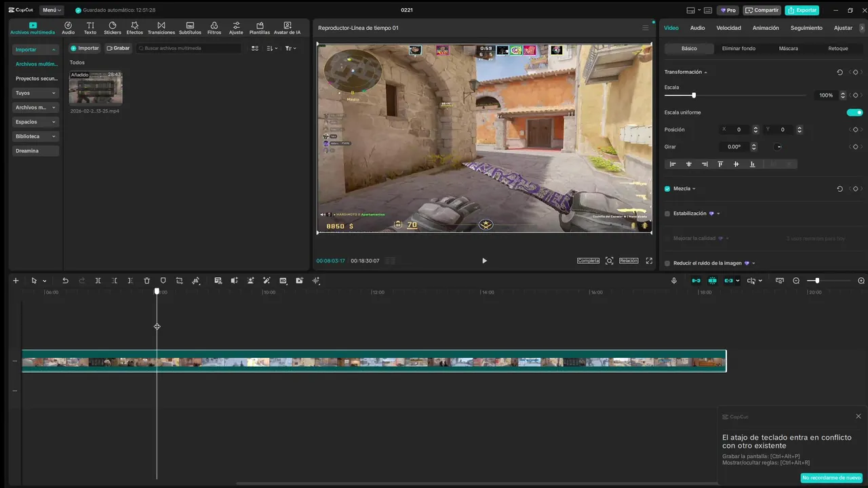The image size is (868, 488).
Task: Click the timeline zoom slider handle
Action: (817, 281)
